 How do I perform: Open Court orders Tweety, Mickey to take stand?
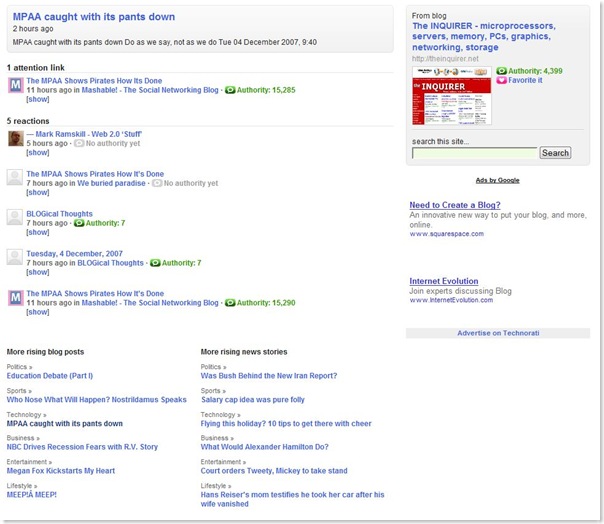(274, 471)
